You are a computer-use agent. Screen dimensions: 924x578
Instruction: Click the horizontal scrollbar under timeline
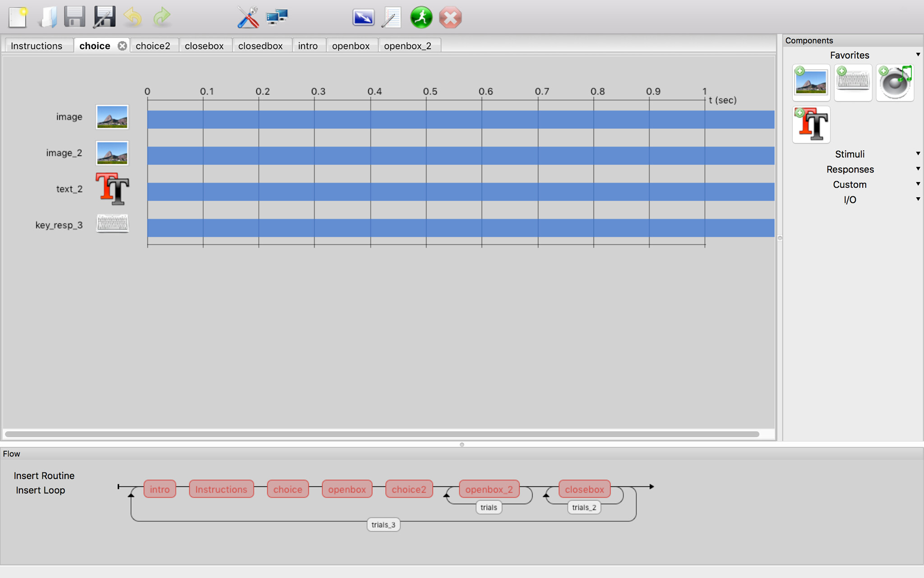click(382, 434)
